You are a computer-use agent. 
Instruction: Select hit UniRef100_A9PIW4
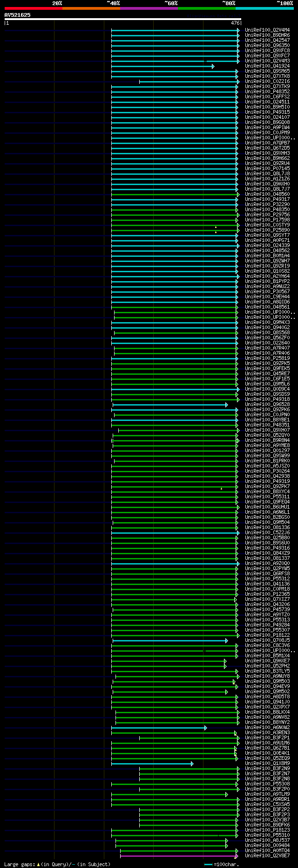[x=267, y=128]
